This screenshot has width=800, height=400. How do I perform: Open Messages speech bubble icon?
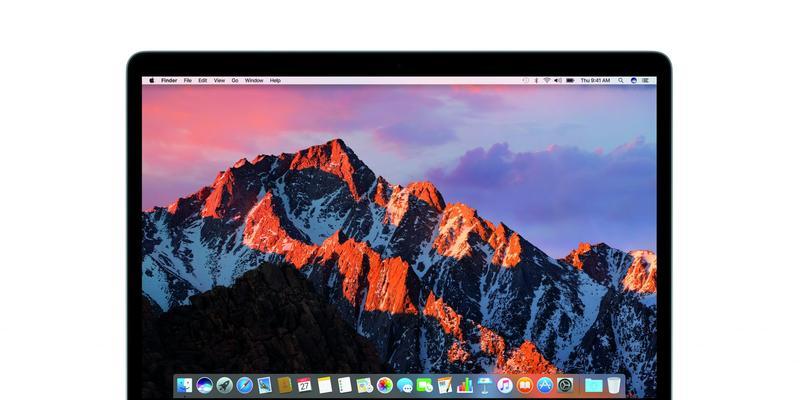point(405,385)
